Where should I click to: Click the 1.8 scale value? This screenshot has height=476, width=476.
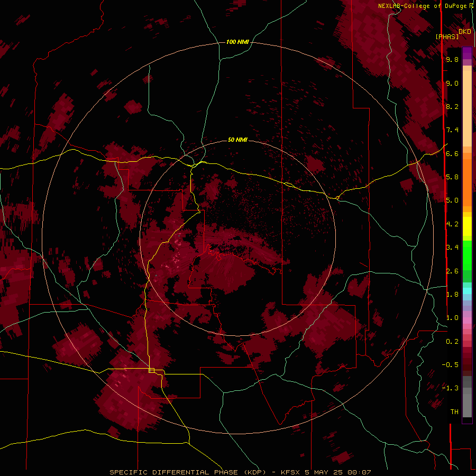click(x=452, y=295)
